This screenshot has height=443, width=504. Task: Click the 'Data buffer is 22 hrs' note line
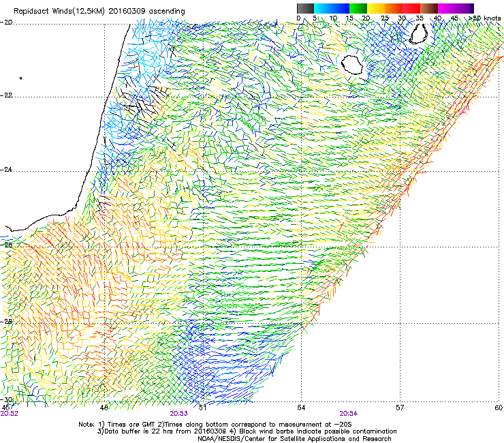coord(247,431)
